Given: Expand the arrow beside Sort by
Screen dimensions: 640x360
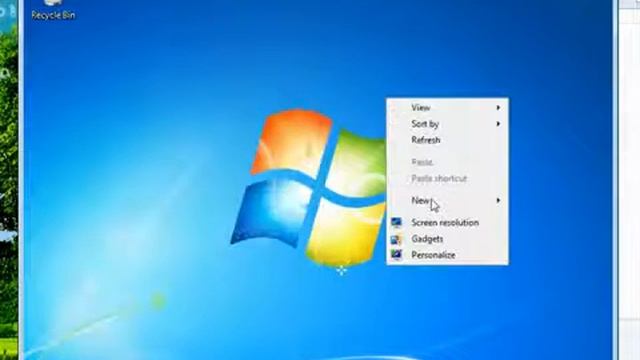Looking at the screenshot, I should 498,124.
